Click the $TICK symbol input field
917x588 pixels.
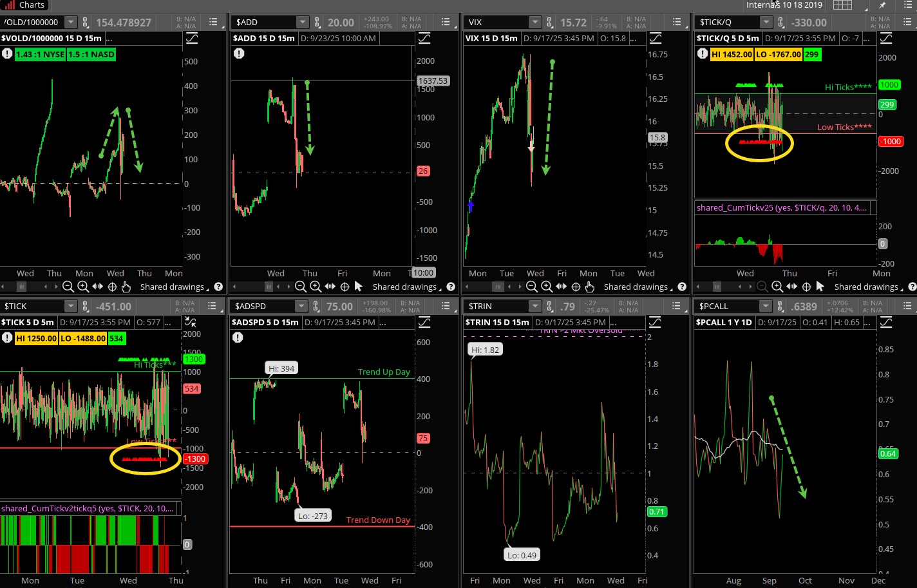click(x=32, y=307)
